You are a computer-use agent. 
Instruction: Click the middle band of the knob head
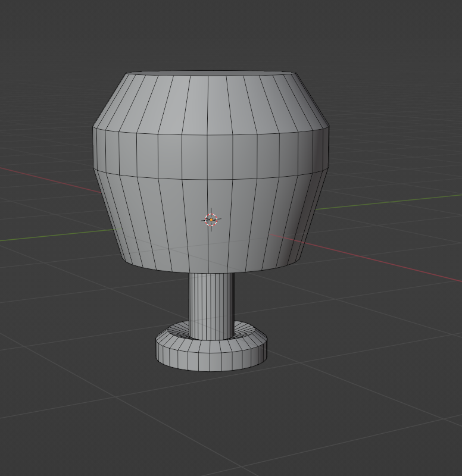click(211, 156)
